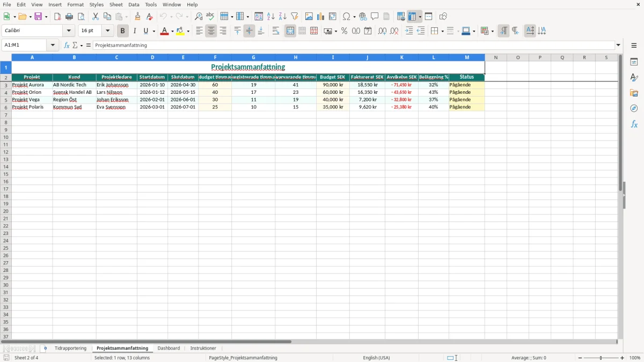Expand the formula bar
The height and width of the screenshot is (362, 644).
[618, 45]
